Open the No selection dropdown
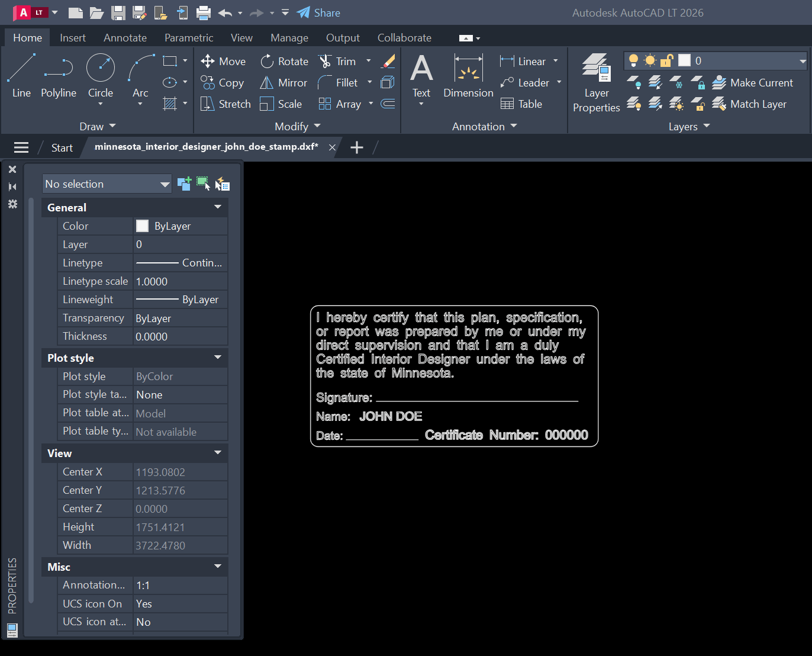The width and height of the screenshot is (812, 656). [107, 184]
